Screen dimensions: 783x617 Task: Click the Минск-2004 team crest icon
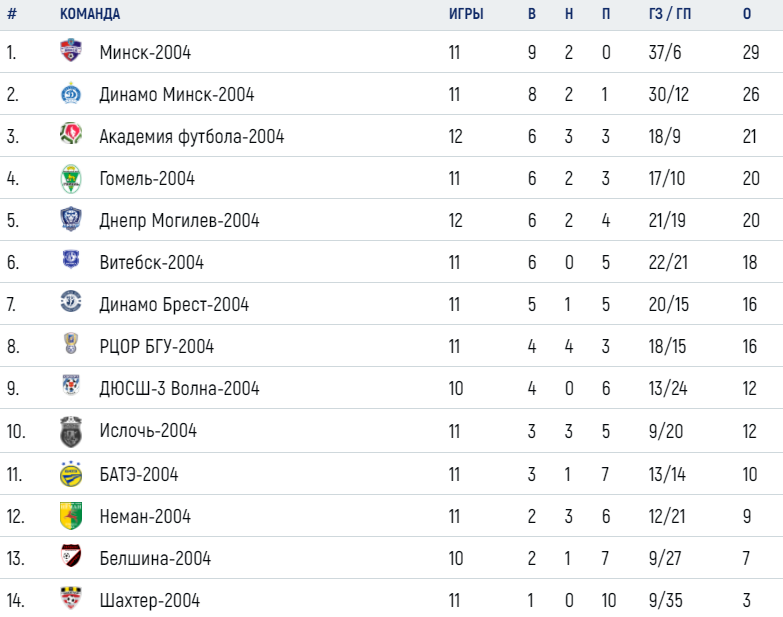tap(71, 51)
